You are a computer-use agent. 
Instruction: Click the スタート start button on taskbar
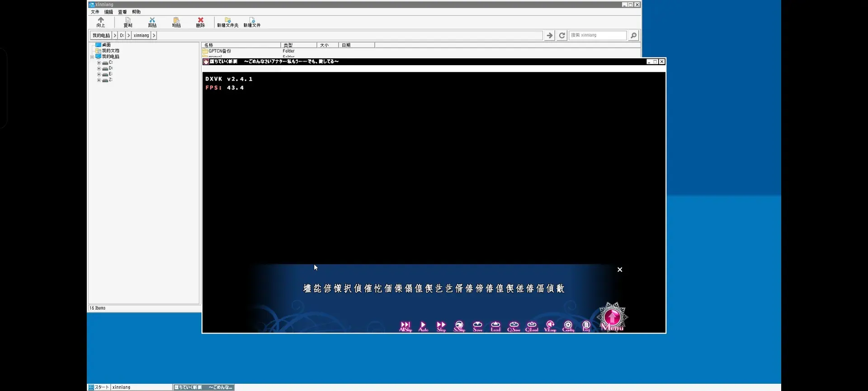pyautogui.click(x=99, y=387)
